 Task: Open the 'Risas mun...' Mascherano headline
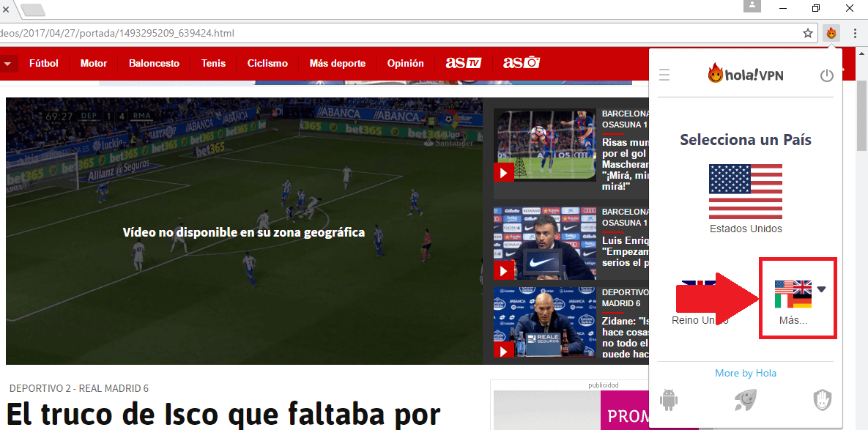626,164
